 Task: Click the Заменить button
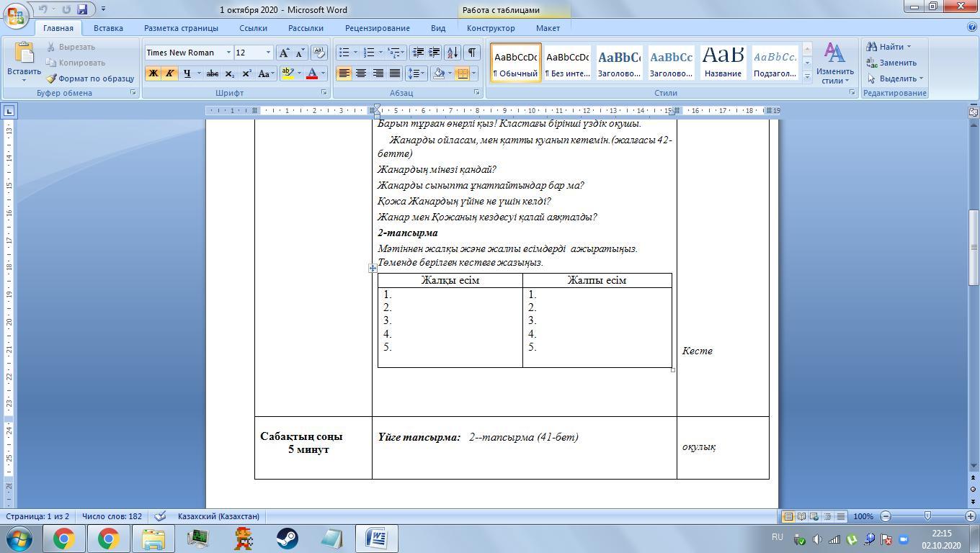coord(891,63)
